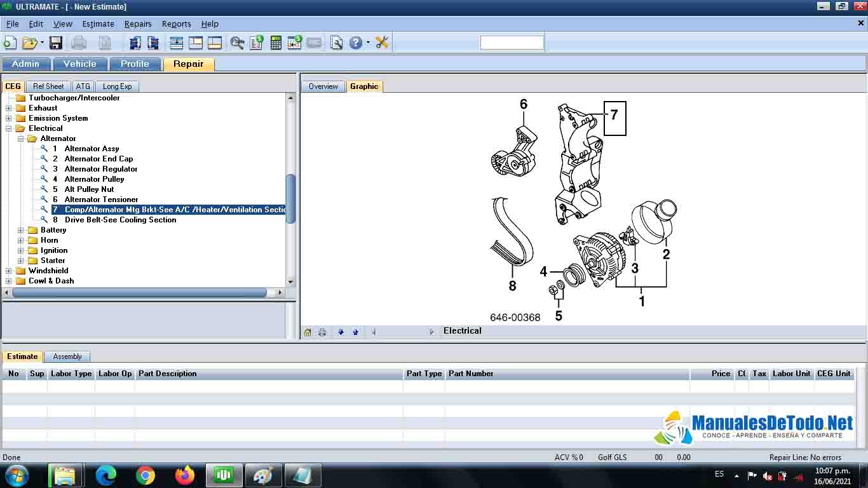Open Firefox from the taskbar
868x488 pixels.
tap(185, 475)
